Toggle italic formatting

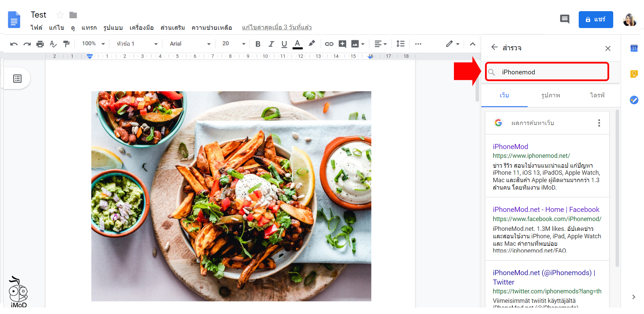coord(271,44)
